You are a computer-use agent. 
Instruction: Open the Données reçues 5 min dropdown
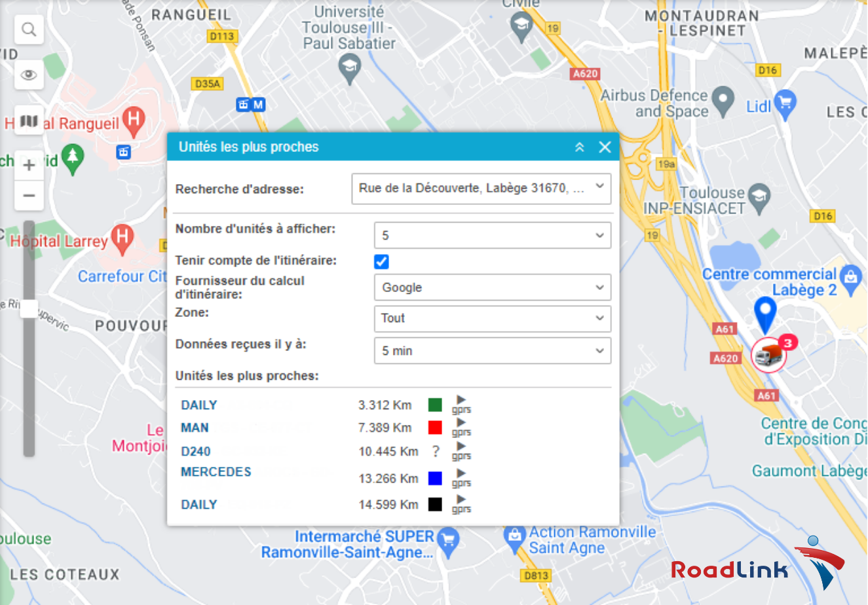493,351
